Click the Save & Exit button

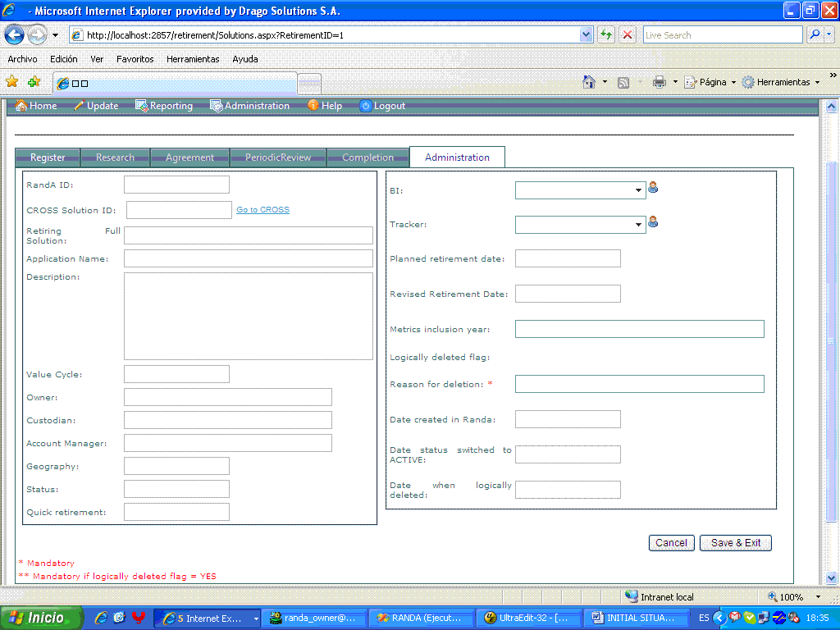[x=736, y=543]
